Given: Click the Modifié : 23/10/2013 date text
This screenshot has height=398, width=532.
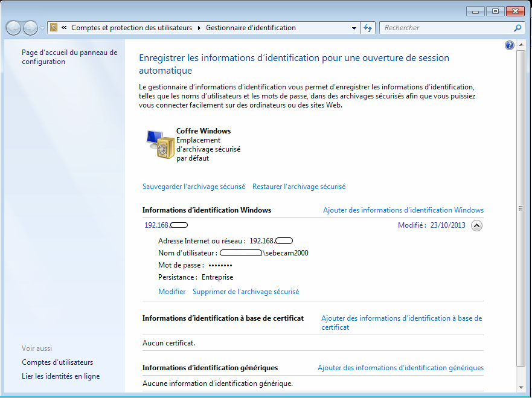Looking at the screenshot, I should coord(432,225).
